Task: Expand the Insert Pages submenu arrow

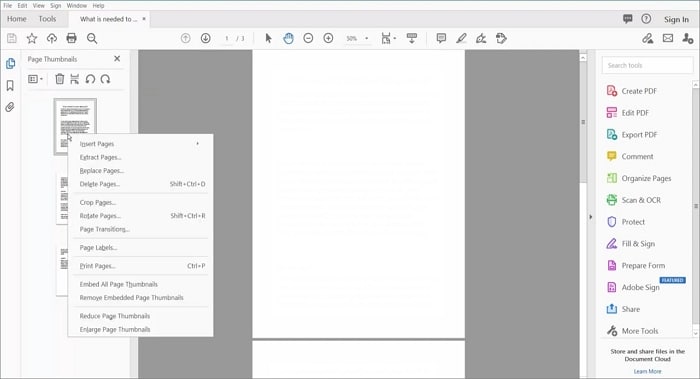Action: tap(197, 144)
